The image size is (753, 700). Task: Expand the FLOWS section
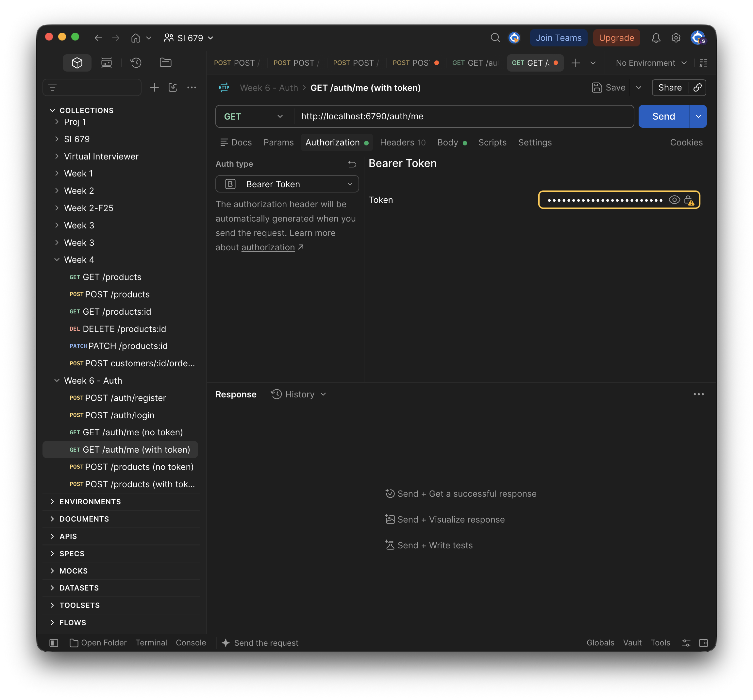tap(52, 622)
